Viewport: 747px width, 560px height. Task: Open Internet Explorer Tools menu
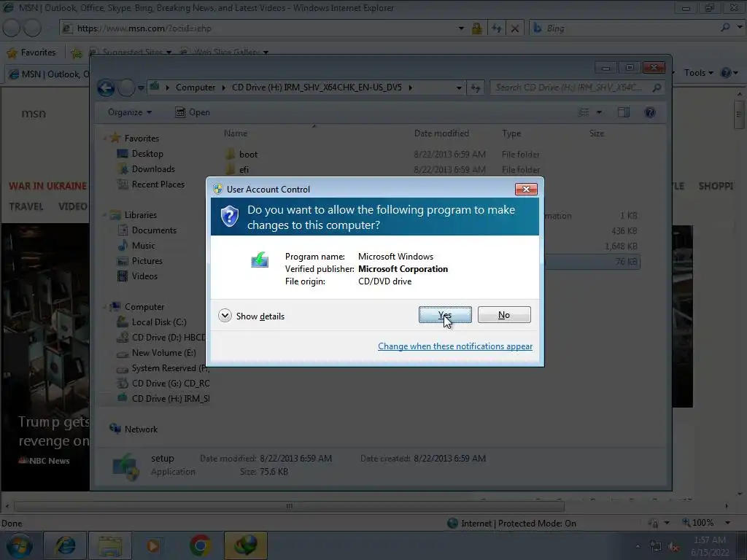(698, 73)
